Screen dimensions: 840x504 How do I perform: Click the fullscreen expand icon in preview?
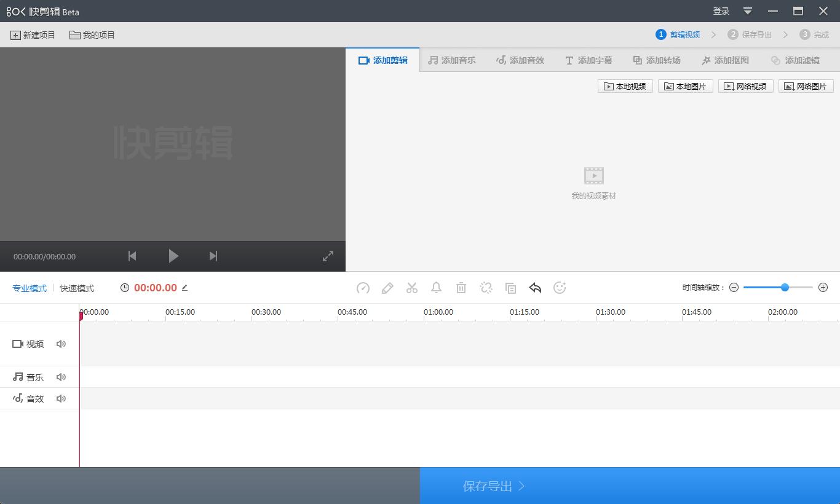coord(328,256)
